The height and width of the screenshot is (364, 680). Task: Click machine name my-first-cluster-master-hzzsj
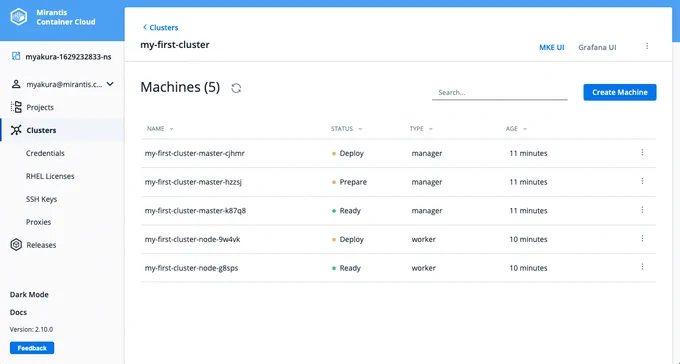tap(193, 182)
